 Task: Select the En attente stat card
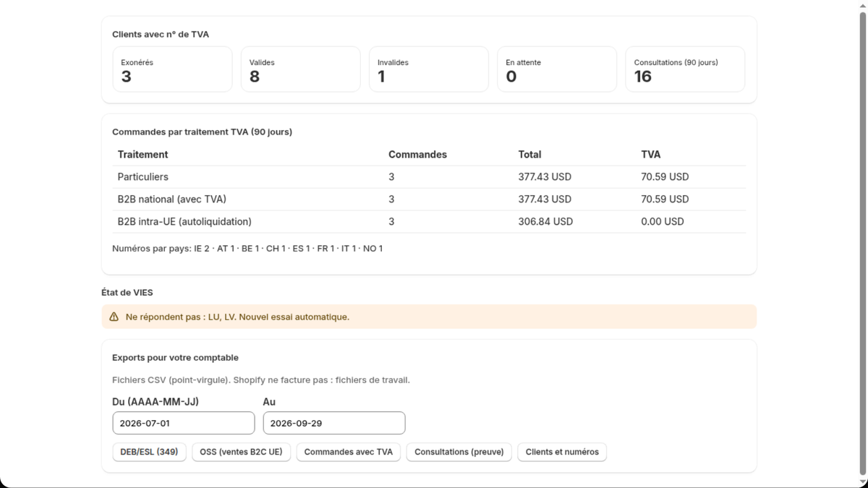(557, 69)
